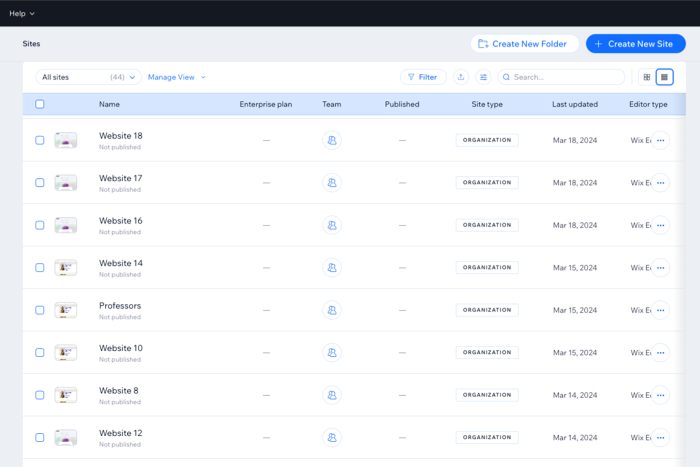Open the Help menu
Image resolution: width=700 pixels, height=467 pixels.
22,13
